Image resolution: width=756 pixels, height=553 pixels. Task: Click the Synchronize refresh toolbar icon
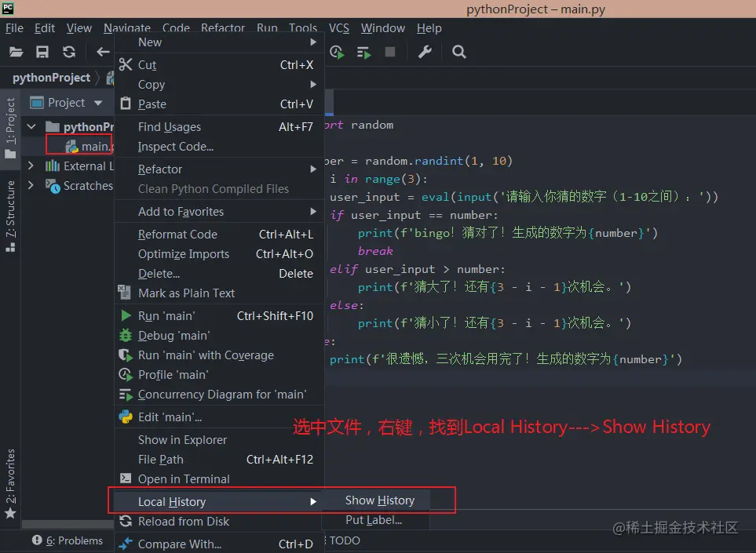69,52
